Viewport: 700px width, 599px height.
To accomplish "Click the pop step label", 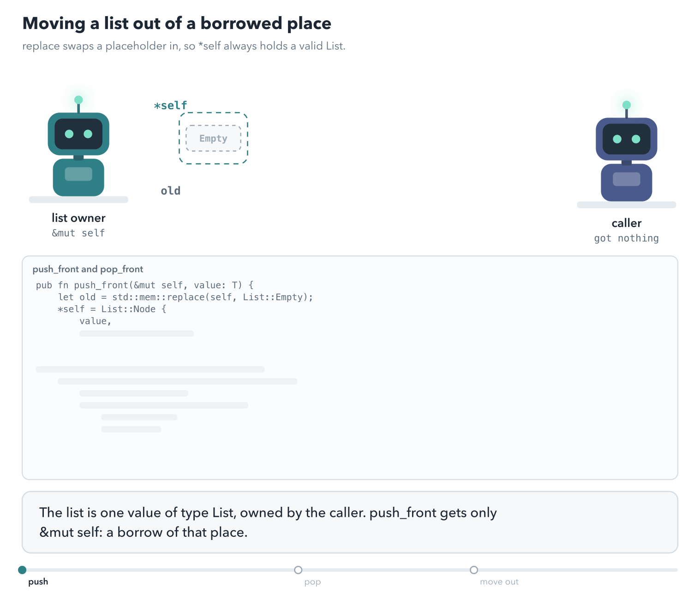I will point(312,582).
